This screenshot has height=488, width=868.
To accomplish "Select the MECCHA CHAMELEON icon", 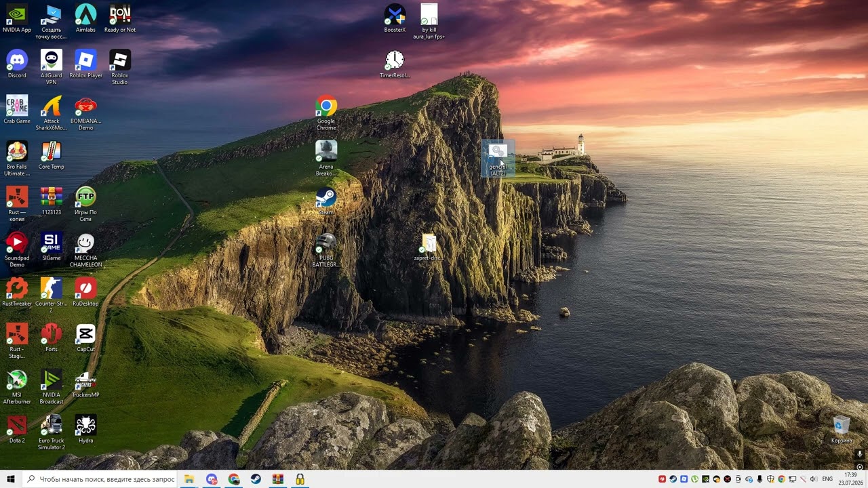I will [x=85, y=249].
